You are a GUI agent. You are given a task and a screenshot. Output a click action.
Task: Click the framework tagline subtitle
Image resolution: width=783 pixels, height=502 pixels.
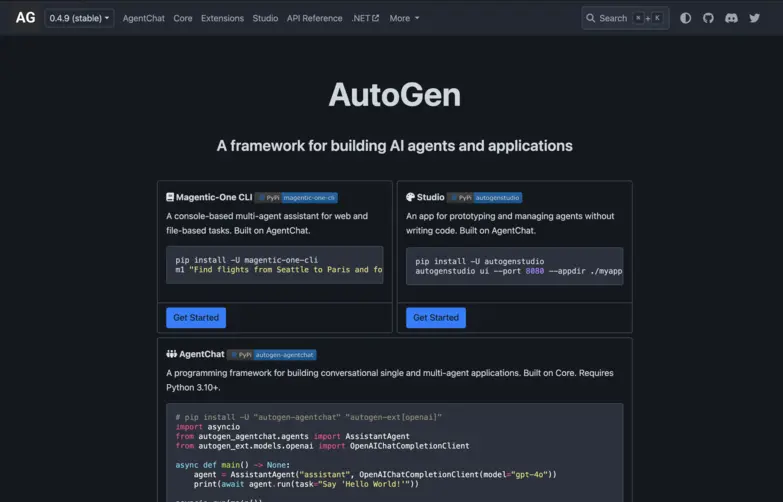394,146
